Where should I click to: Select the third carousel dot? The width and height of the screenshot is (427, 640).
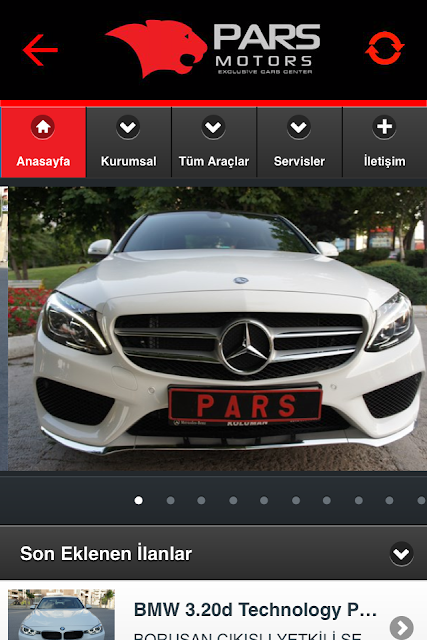click(201, 500)
